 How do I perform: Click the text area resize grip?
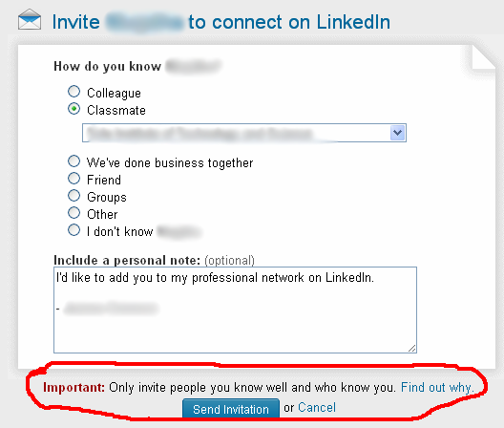412,348
